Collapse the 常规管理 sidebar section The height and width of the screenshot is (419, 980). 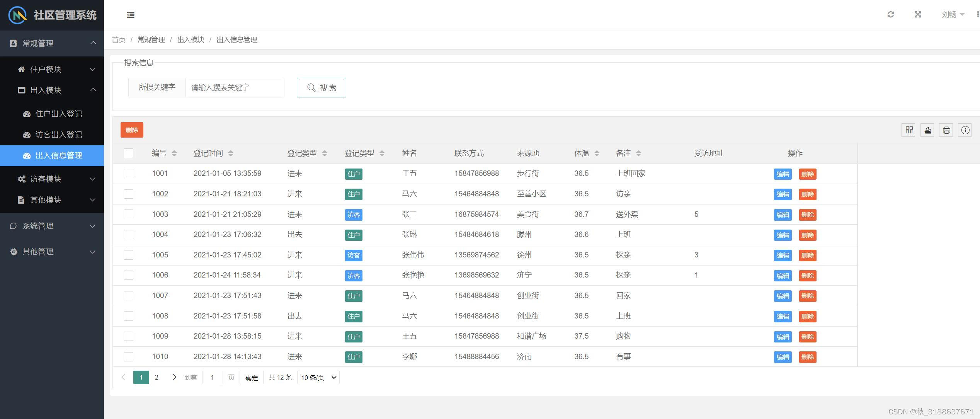pyautogui.click(x=52, y=43)
